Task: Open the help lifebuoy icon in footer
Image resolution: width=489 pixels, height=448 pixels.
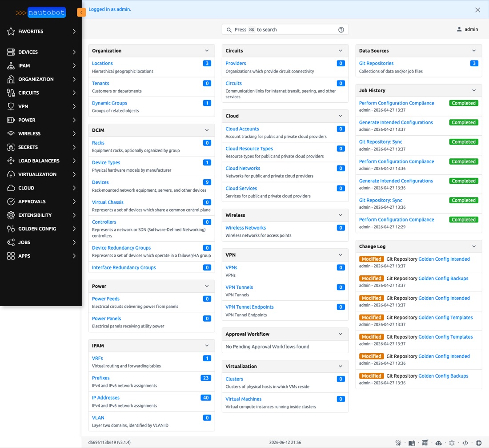Action: coord(479,443)
